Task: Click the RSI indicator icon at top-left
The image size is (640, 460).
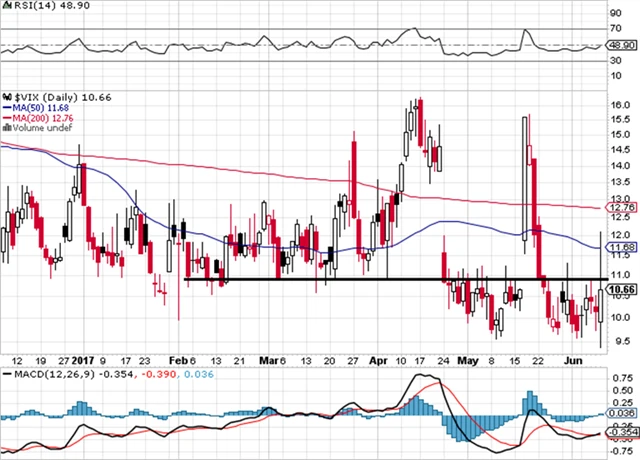Action: click(x=5, y=5)
